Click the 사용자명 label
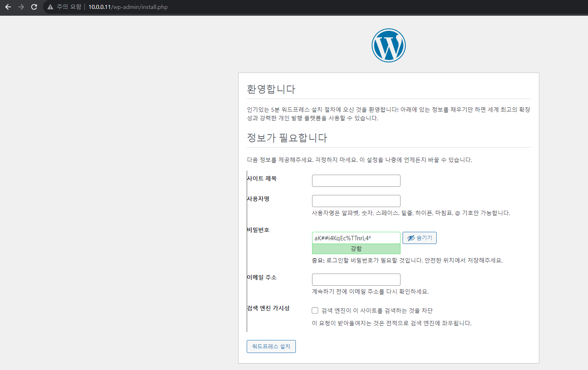588x370 pixels. [x=258, y=199]
